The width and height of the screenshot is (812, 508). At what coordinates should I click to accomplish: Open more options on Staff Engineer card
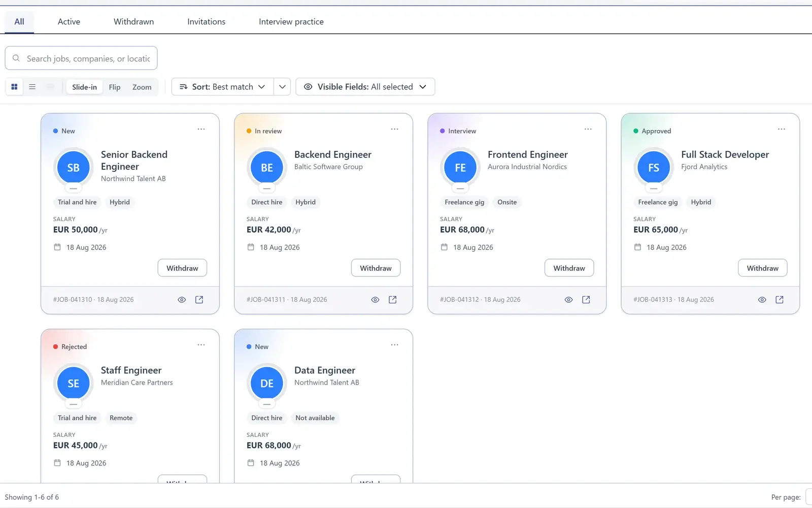(x=201, y=345)
